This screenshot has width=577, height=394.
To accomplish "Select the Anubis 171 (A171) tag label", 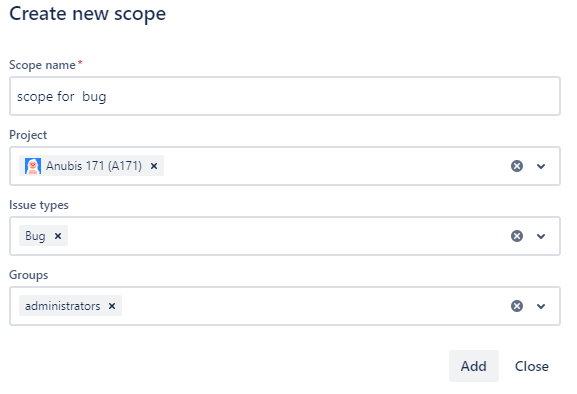I will [x=93, y=166].
